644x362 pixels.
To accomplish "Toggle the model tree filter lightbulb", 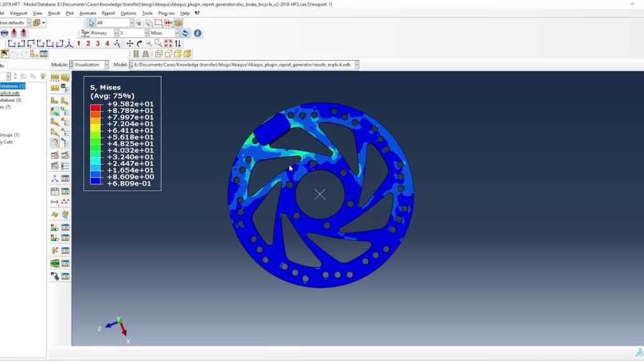I will pos(43,76).
